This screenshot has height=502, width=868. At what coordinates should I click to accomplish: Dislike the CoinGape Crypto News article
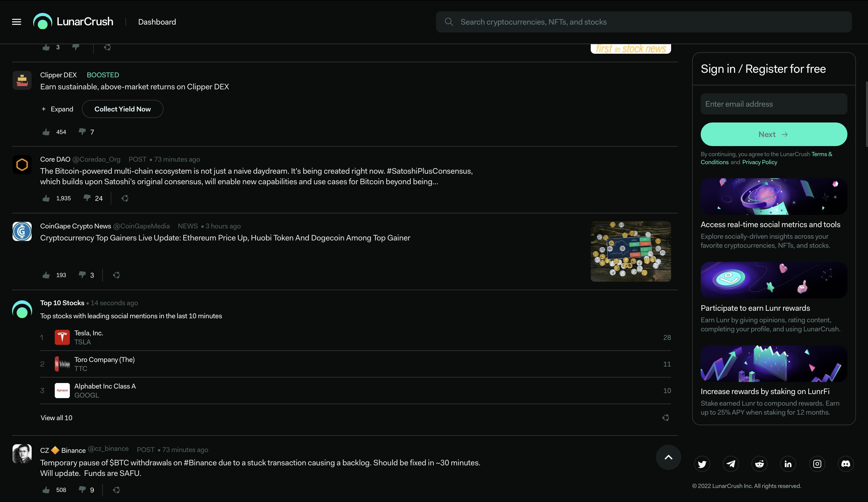coord(82,275)
